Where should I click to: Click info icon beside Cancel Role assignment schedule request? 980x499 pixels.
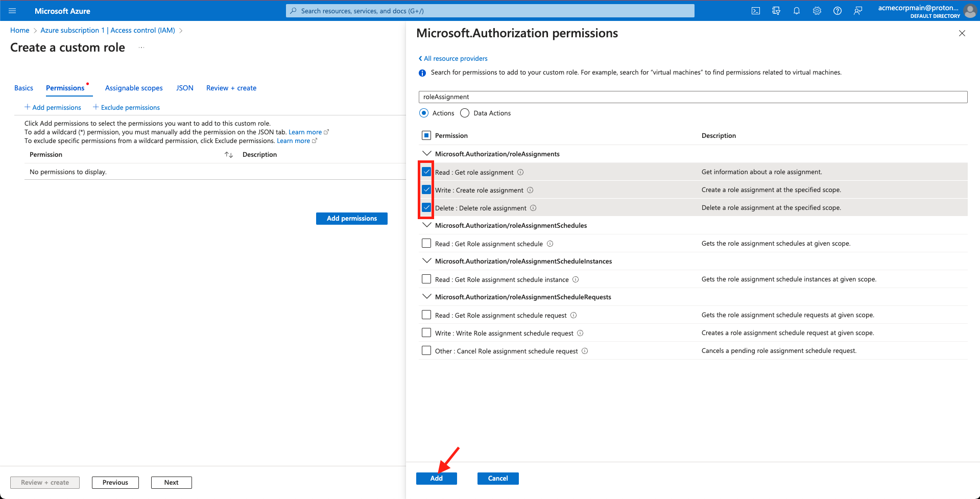coord(585,351)
